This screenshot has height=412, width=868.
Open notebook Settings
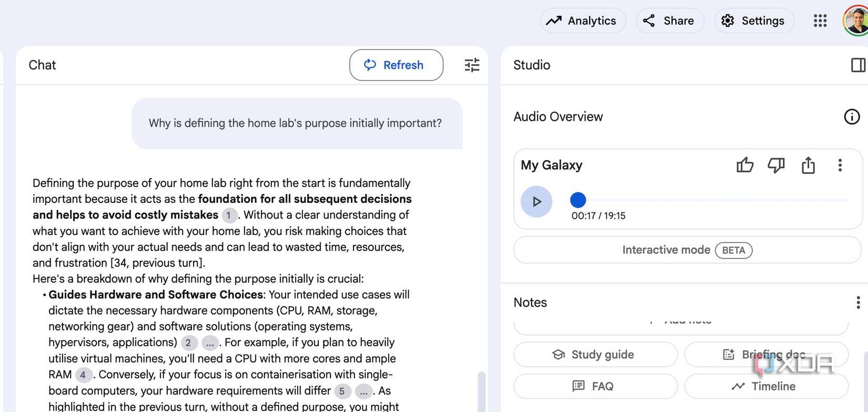click(x=754, y=20)
